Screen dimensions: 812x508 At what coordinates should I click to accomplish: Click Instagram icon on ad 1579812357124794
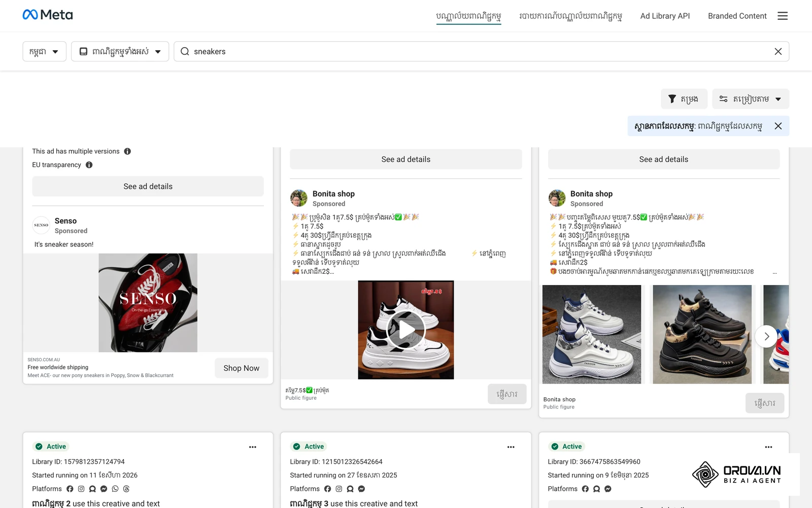click(x=81, y=489)
